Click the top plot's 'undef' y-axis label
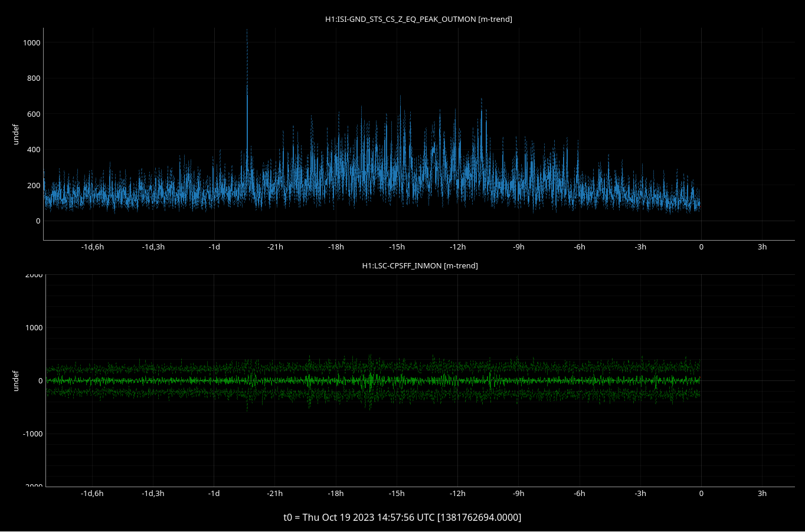 pyautogui.click(x=16, y=134)
